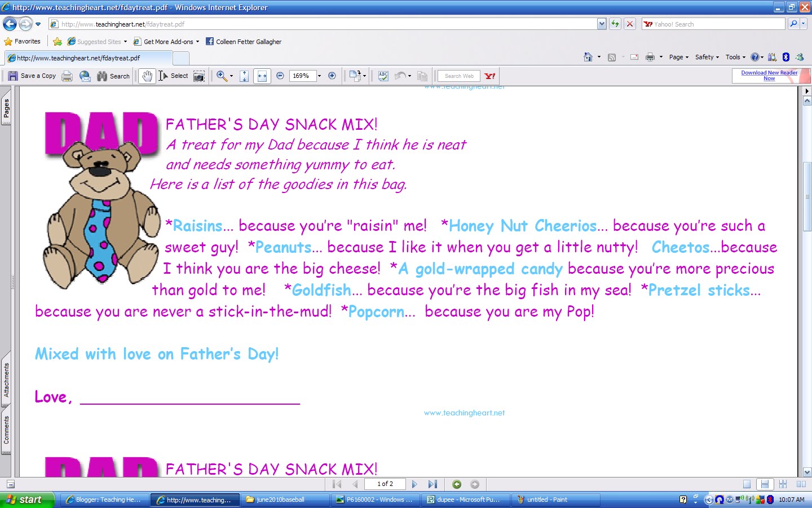Click the Download New Reader Now link

tap(769, 76)
